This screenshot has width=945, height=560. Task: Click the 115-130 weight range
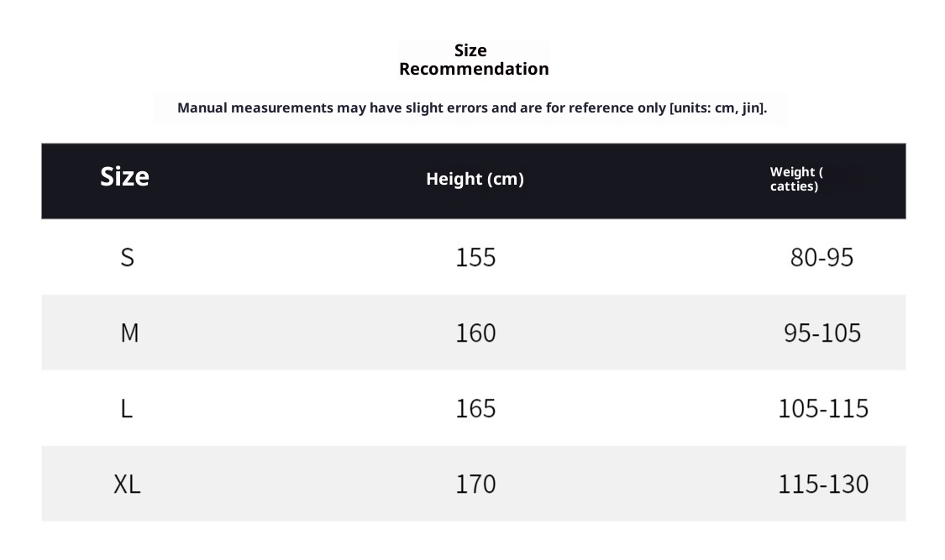[823, 484]
